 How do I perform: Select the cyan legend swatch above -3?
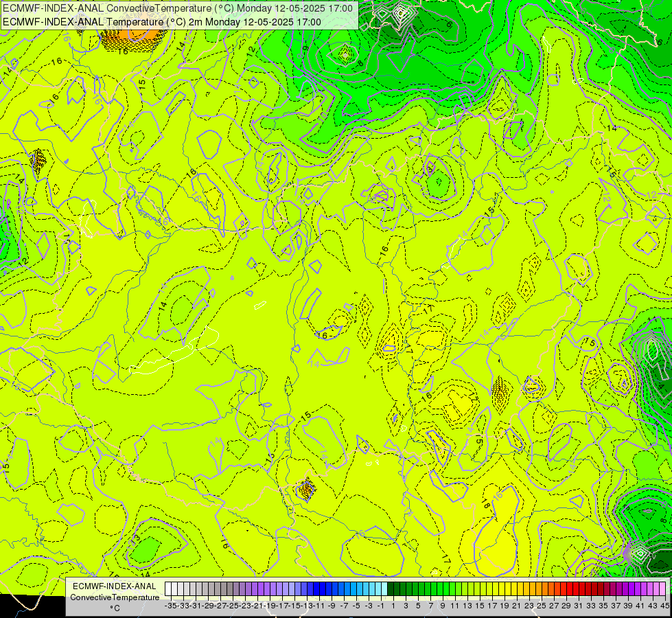point(366,589)
